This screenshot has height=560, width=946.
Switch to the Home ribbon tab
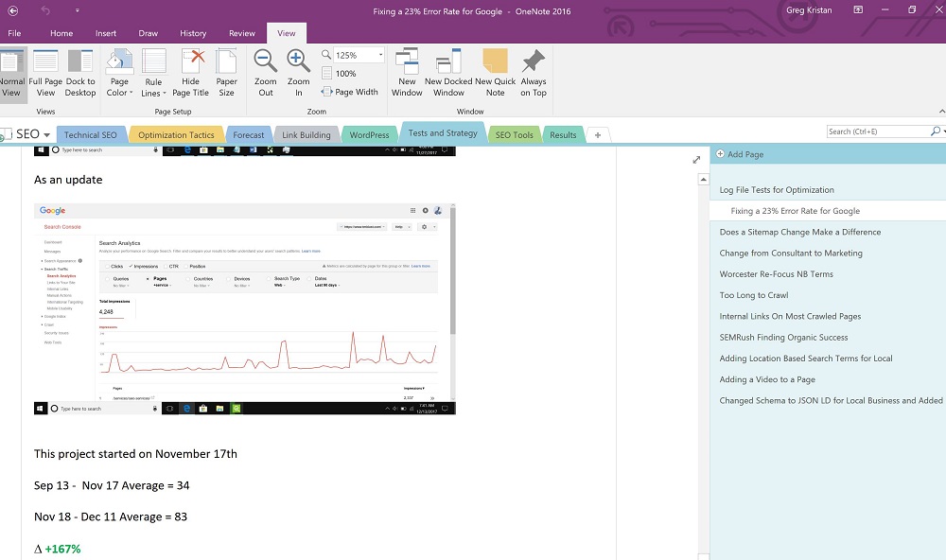(61, 33)
